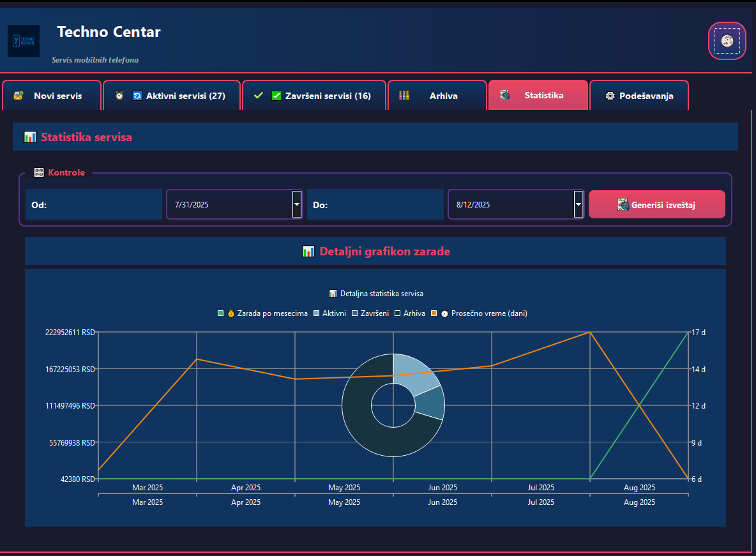Click the alarm clock icon on Aktivni servisi
The image size is (756, 556).
(119, 96)
